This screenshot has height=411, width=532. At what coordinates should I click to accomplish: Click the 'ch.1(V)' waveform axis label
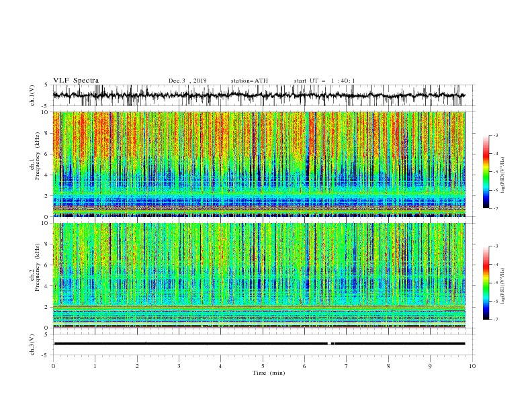(32, 95)
